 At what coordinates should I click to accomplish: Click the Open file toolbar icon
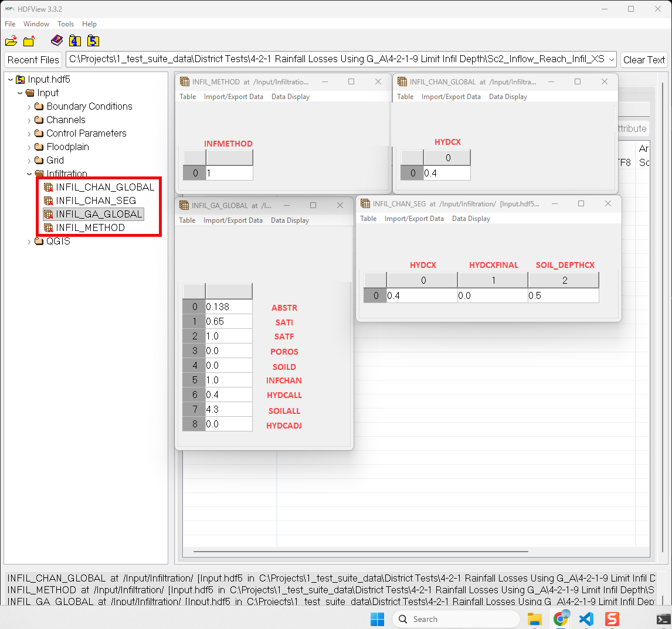[x=11, y=41]
